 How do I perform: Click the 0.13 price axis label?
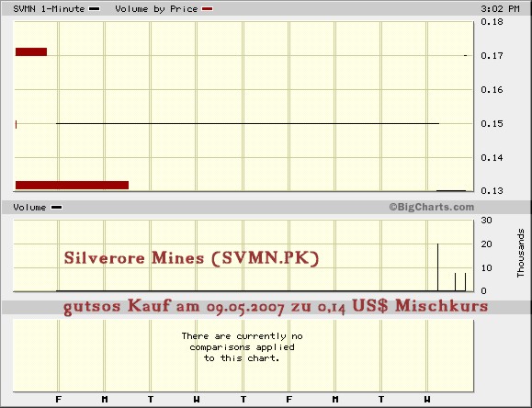pos(492,191)
